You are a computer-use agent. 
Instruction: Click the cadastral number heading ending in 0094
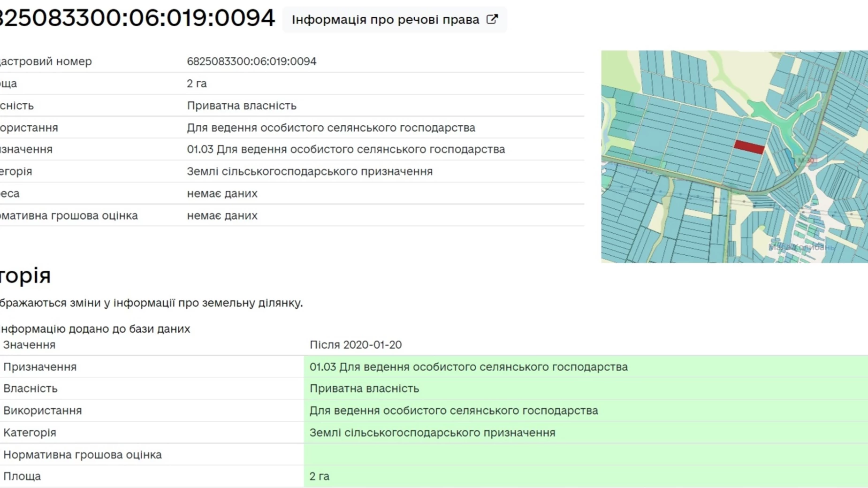pyautogui.click(x=137, y=18)
